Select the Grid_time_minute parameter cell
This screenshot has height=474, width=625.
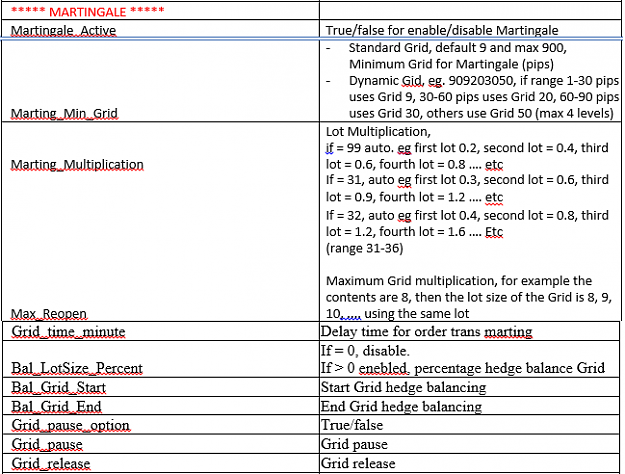point(161,331)
